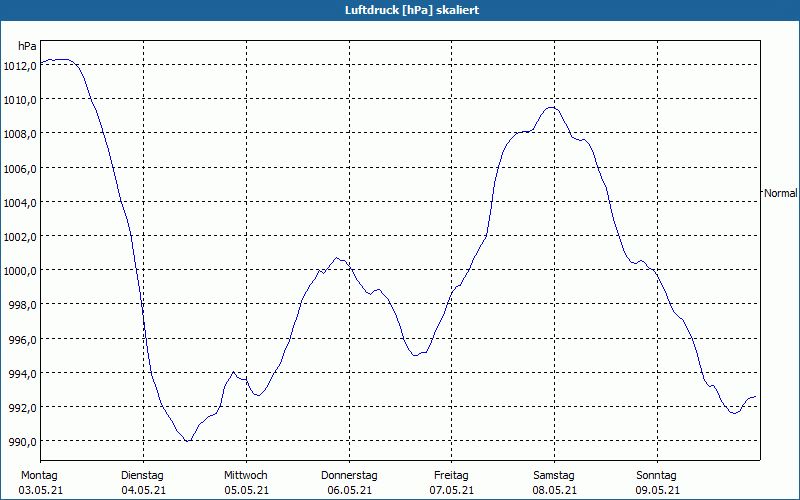Click the 'Montag' day label
Viewport: 800px width, 500px height.
(x=39, y=475)
